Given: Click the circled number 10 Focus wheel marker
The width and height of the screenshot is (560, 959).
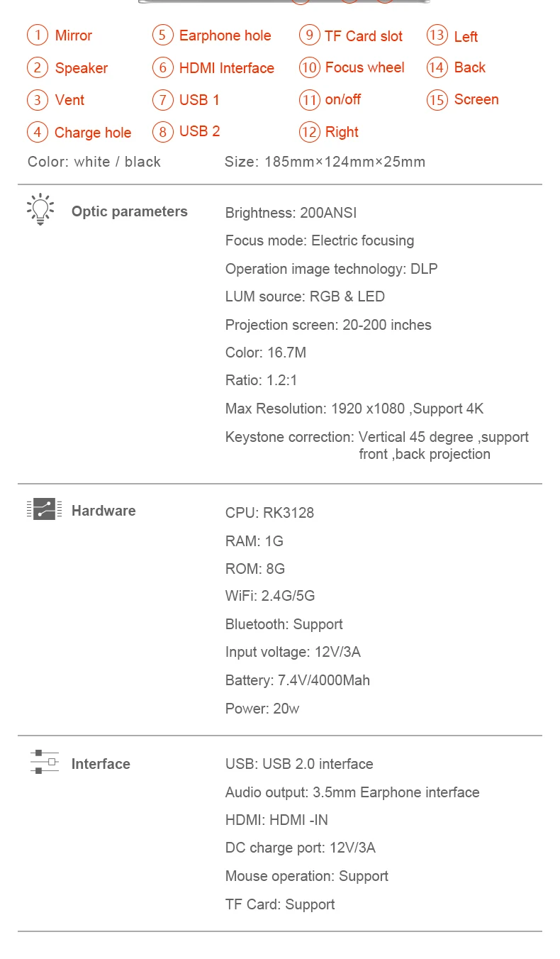Looking at the screenshot, I should (310, 67).
